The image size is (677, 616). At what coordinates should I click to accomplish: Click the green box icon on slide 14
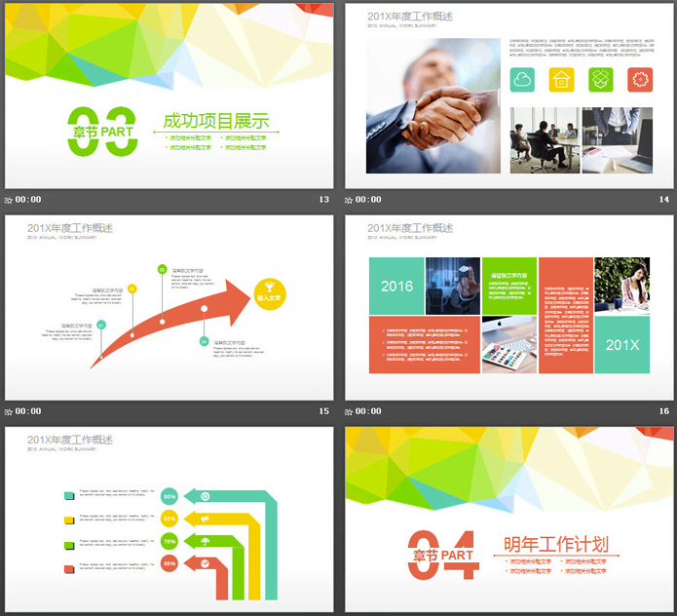tap(601, 80)
